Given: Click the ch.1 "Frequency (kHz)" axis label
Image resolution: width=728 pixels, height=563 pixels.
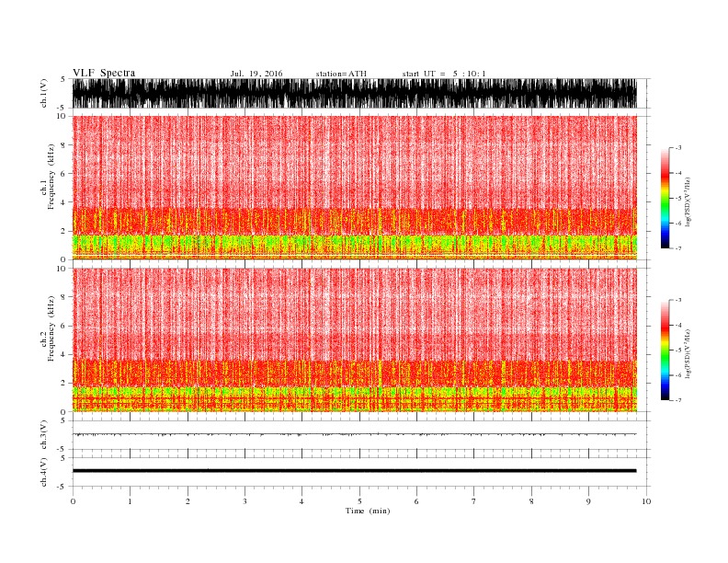Looking at the screenshot, I should [x=51, y=177].
